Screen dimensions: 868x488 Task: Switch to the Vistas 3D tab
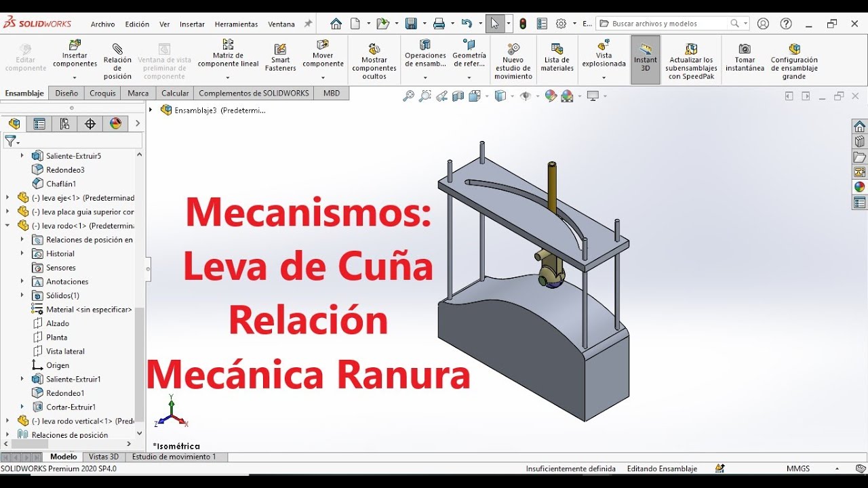(x=104, y=457)
